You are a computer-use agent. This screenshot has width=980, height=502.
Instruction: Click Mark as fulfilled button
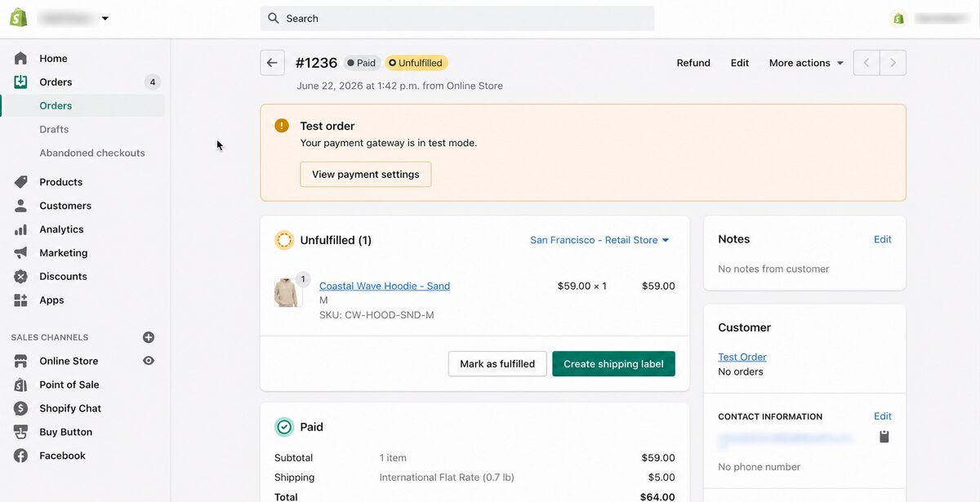[x=497, y=364]
